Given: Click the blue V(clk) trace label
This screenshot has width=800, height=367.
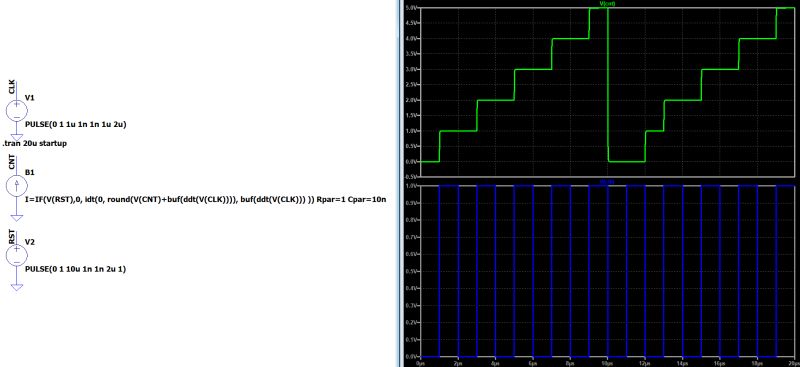Looking at the screenshot, I should tap(607, 181).
